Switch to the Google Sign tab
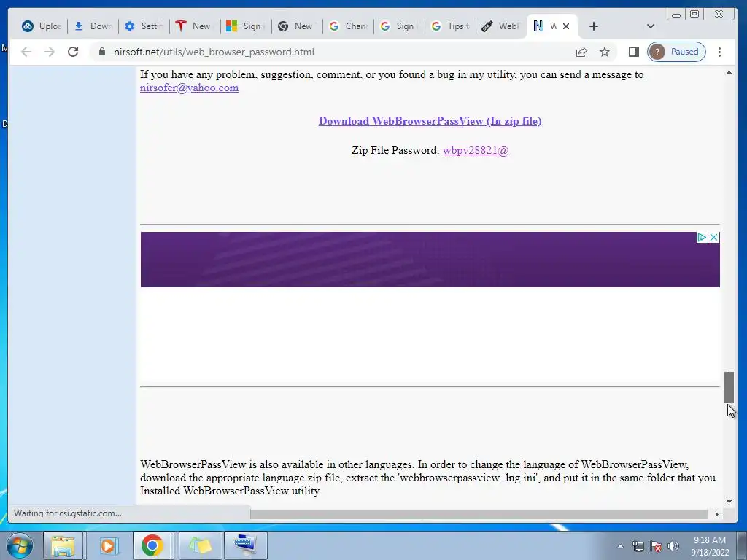Image resolution: width=747 pixels, height=560 pixels. click(x=399, y=26)
